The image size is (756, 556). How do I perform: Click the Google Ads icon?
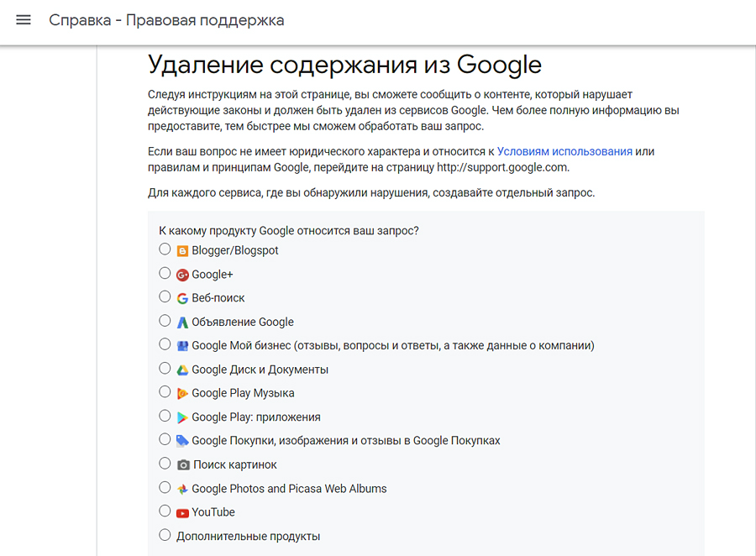(182, 322)
